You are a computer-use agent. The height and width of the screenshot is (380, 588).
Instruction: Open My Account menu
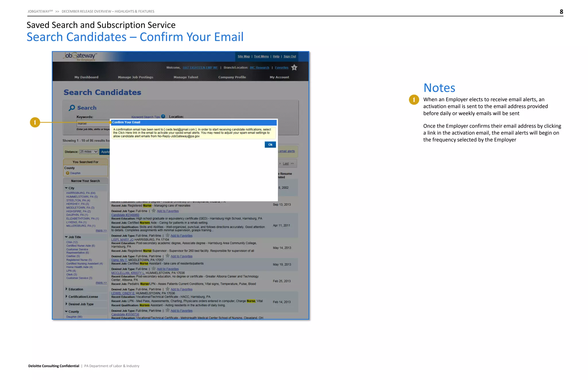[x=279, y=77]
